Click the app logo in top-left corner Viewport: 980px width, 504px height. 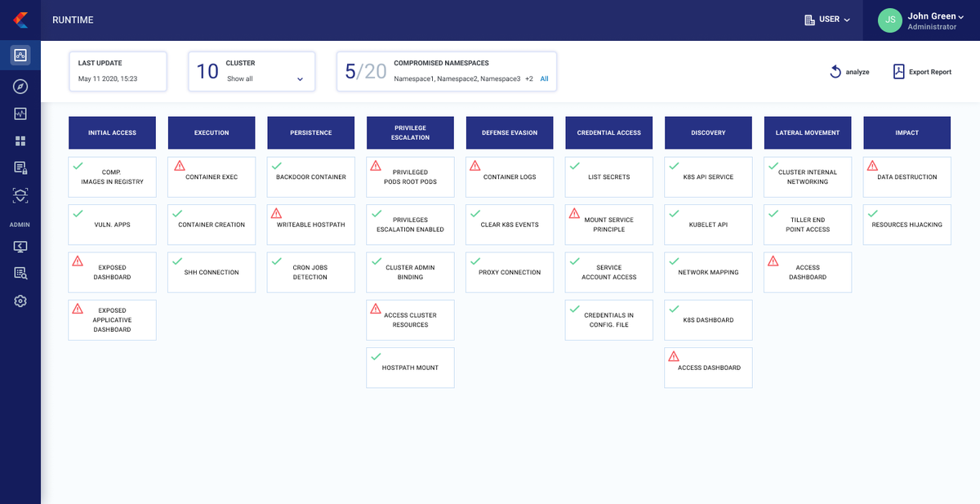(20, 19)
